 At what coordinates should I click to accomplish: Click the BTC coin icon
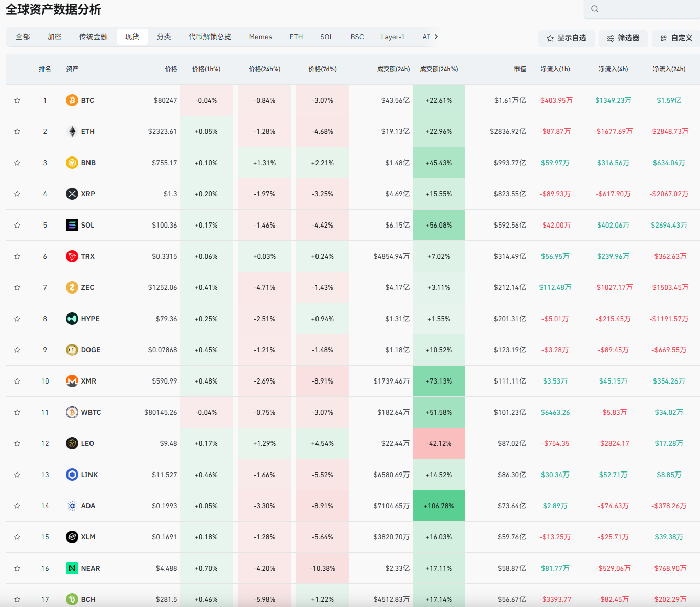click(x=72, y=100)
